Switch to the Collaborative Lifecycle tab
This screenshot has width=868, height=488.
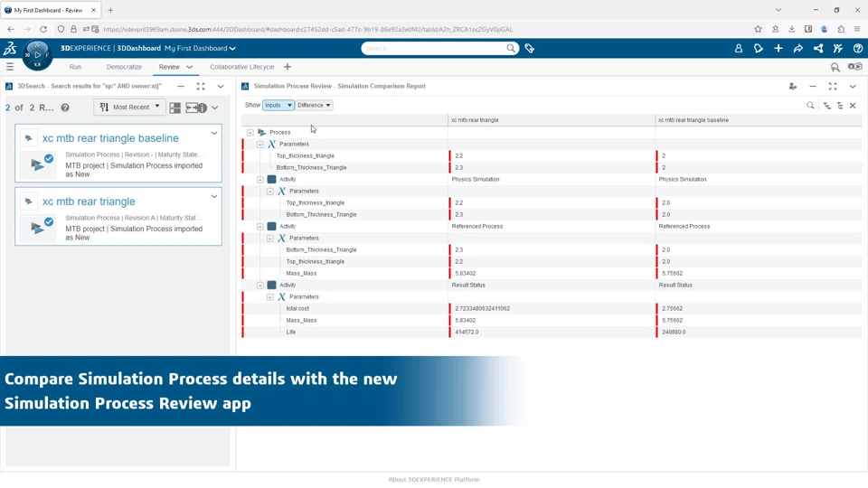tap(242, 67)
